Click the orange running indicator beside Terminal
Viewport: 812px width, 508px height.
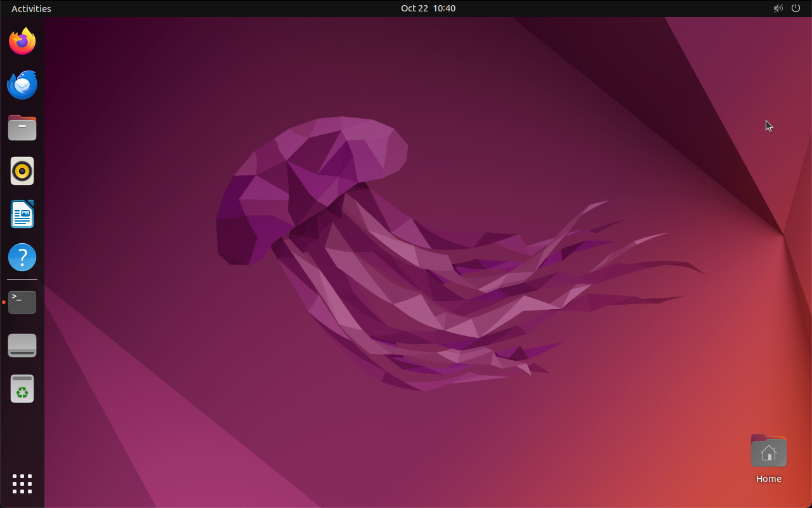point(3,303)
